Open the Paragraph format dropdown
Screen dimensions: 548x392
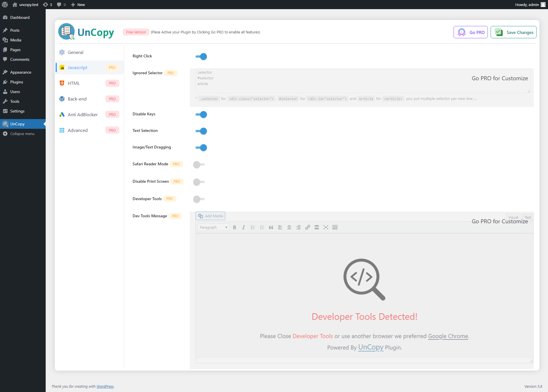pyautogui.click(x=213, y=227)
